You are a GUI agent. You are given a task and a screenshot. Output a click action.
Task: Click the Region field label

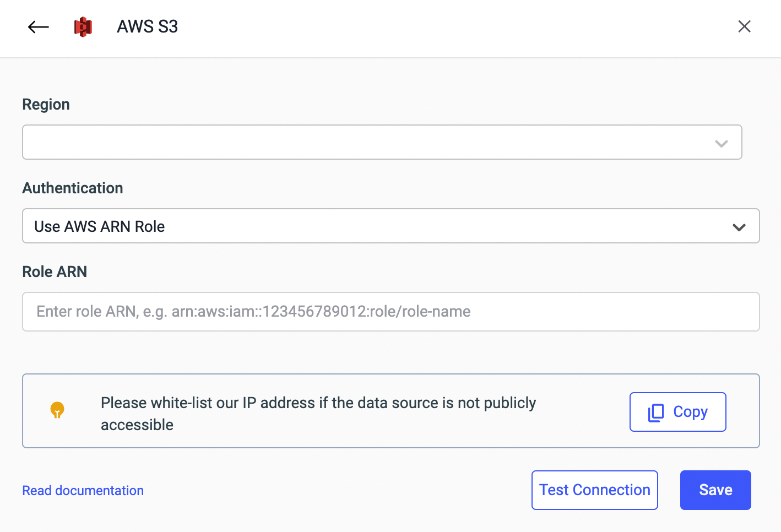46,105
